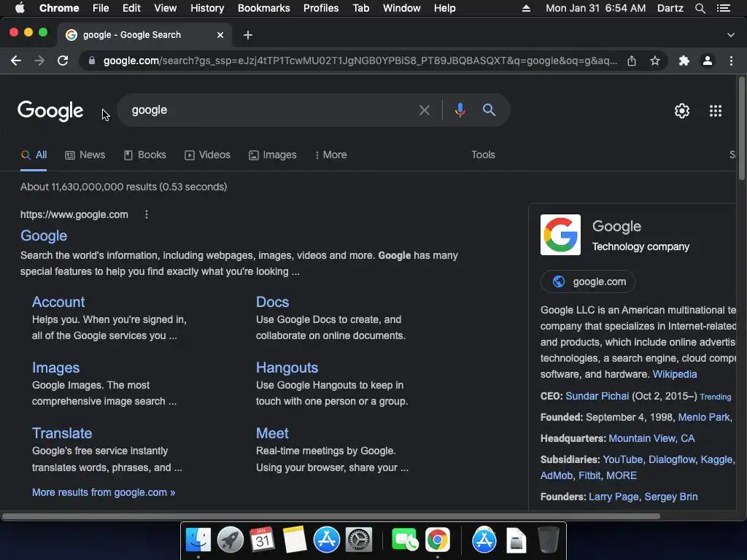Open the Apple menu
Viewport: 747px width, 560px height.
click(20, 8)
